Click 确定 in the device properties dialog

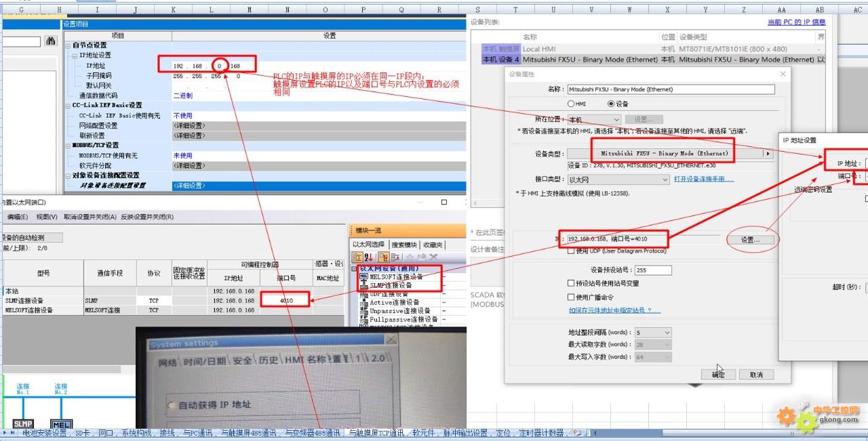[x=718, y=375]
